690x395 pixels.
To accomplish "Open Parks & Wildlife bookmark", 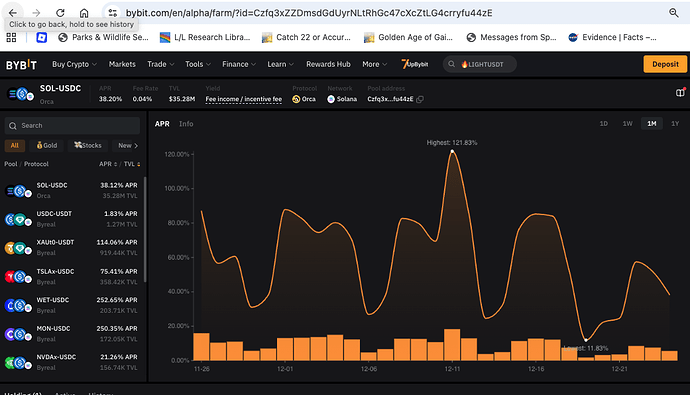I will 103,37.
